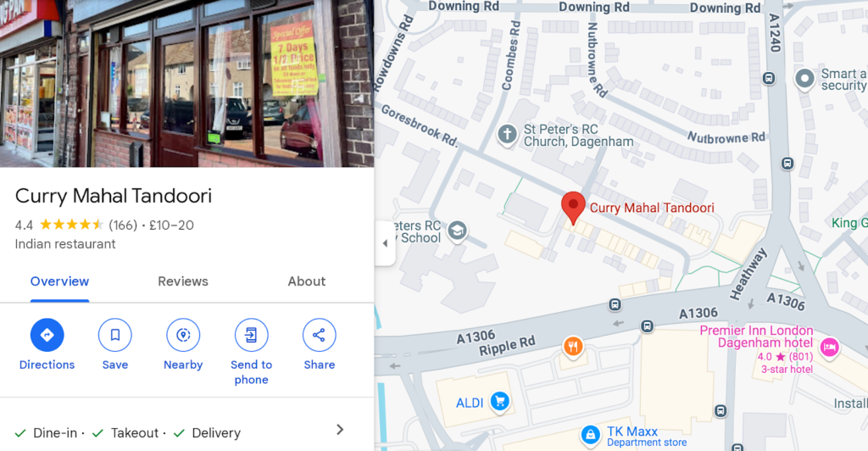The image size is (868, 451).
Task: Collapse the side panel arrow
Action: [386, 243]
